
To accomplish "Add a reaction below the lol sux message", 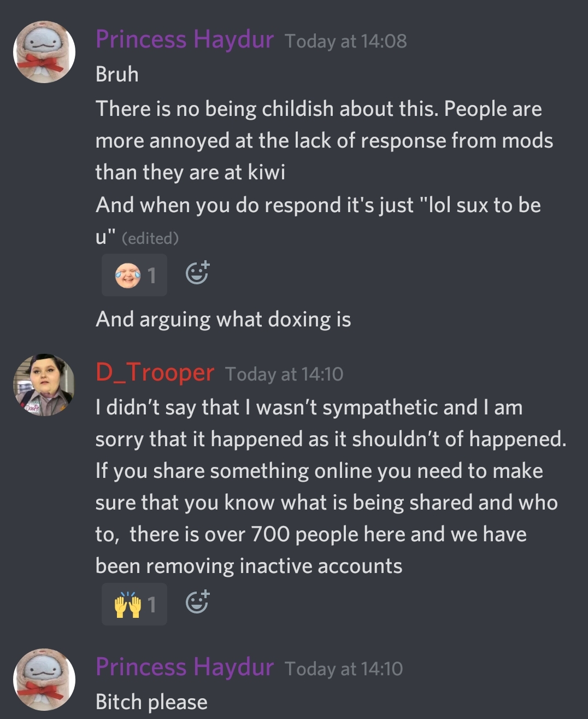I will point(197,273).
